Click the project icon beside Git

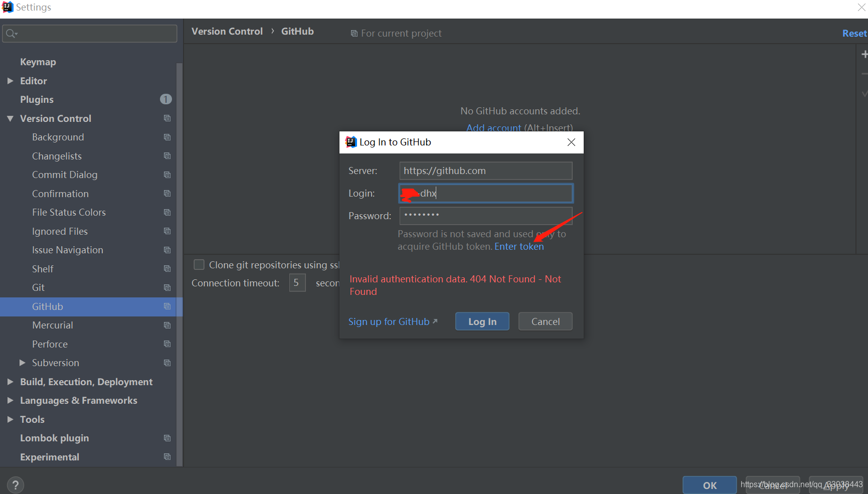(167, 287)
